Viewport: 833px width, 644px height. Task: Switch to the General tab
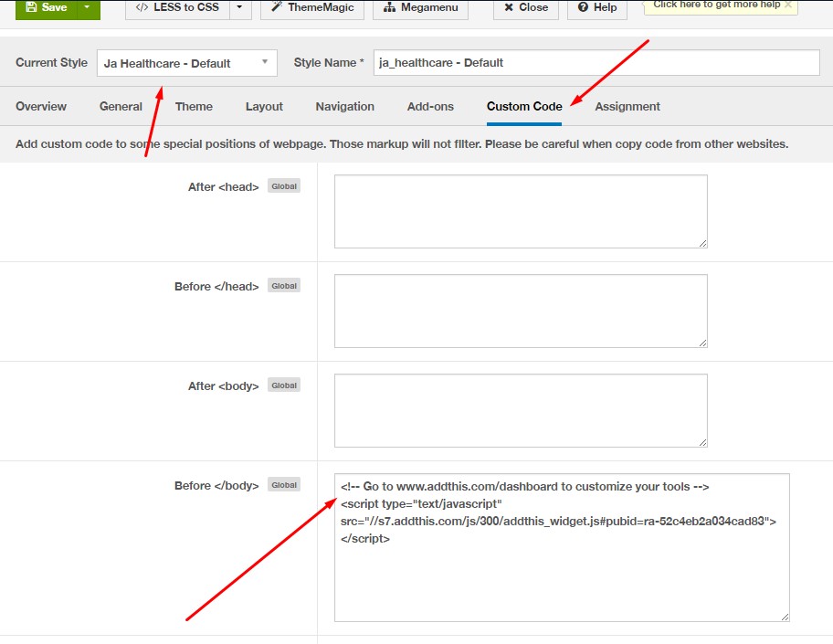pos(121,106)
